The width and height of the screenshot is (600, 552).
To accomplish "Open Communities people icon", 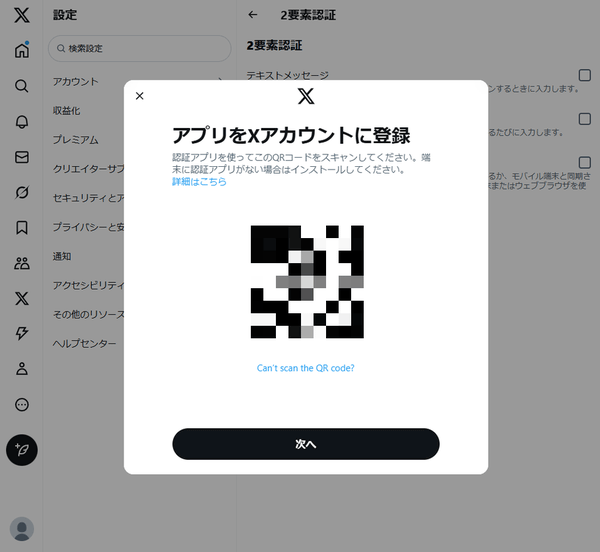I will point(22,263).
